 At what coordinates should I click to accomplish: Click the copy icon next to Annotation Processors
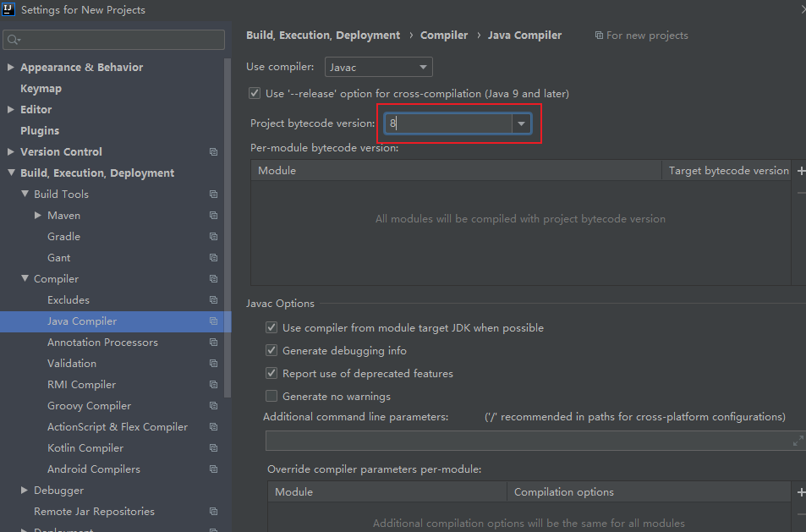coord(213,343)
